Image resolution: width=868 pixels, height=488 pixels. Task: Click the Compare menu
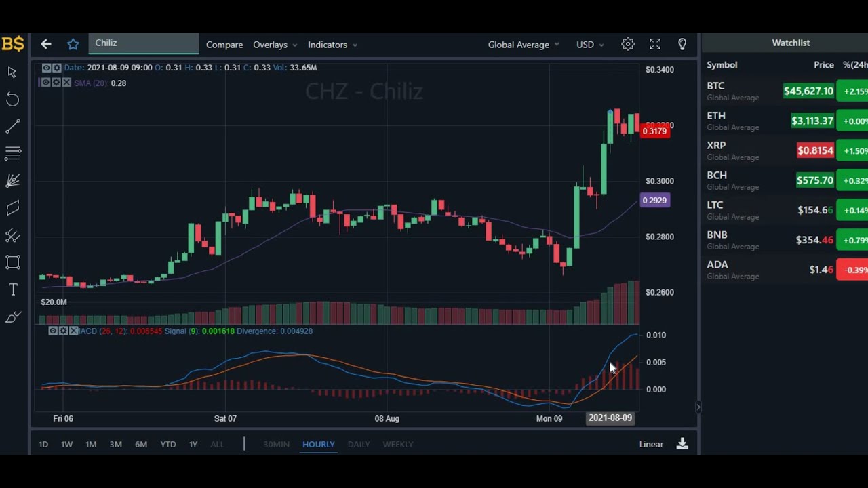click(224, 45)
